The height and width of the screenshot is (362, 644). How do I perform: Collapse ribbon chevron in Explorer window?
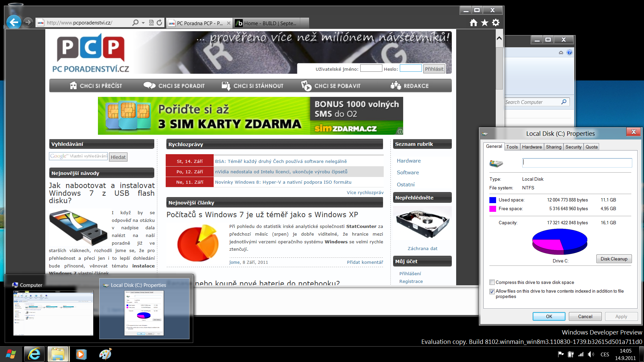coord(561,52)
